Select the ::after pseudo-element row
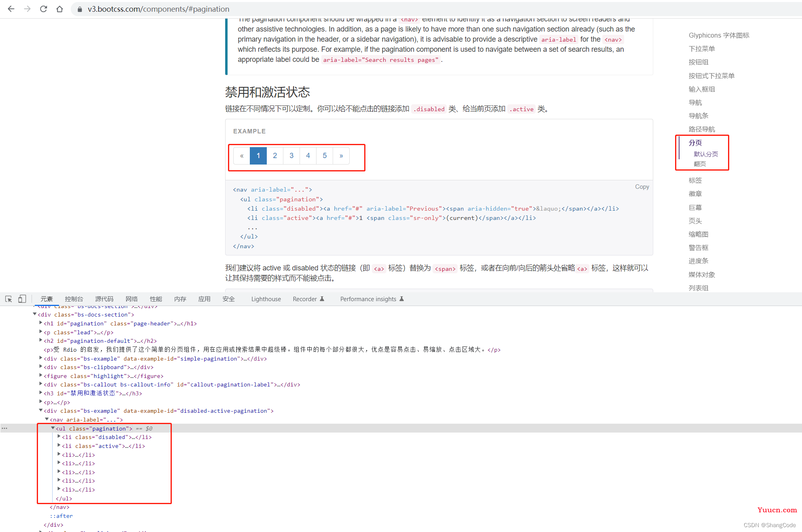 point(61,516)
